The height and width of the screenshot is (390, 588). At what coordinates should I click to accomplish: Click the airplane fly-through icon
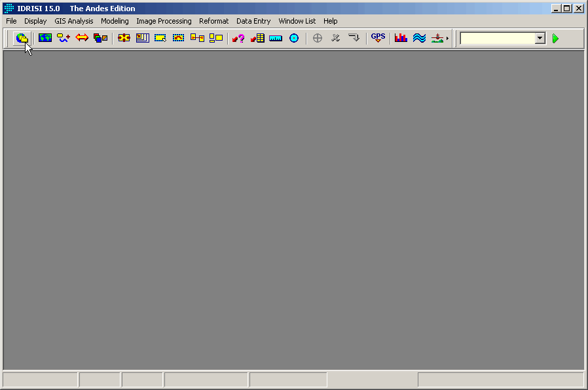coord(437,38)
